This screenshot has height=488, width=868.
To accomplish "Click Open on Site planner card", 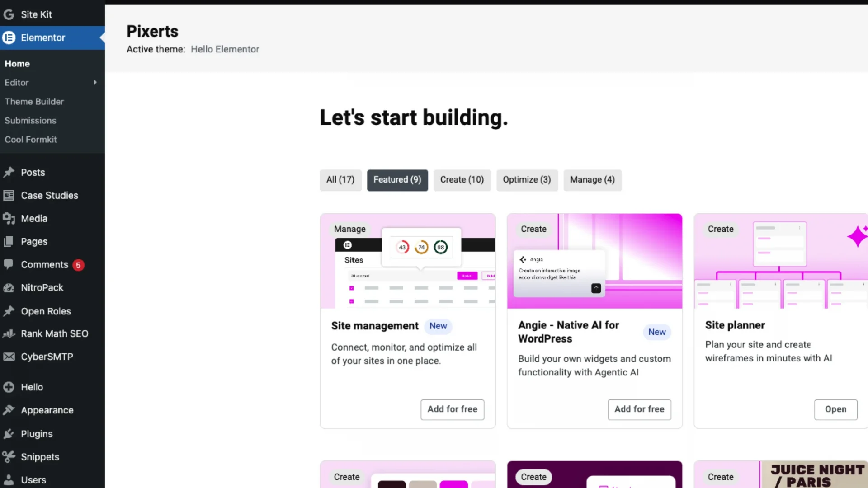I will click(836, 409).
